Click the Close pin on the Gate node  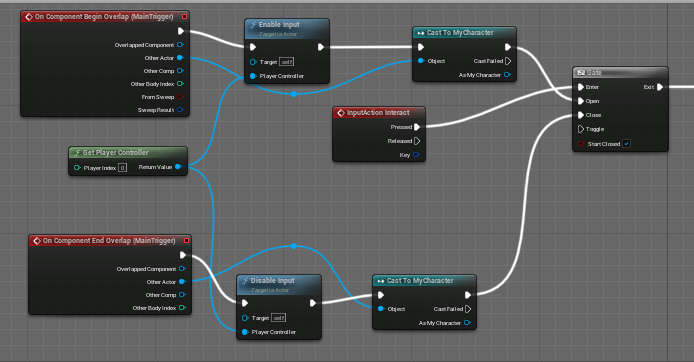[x=581, y=115]
